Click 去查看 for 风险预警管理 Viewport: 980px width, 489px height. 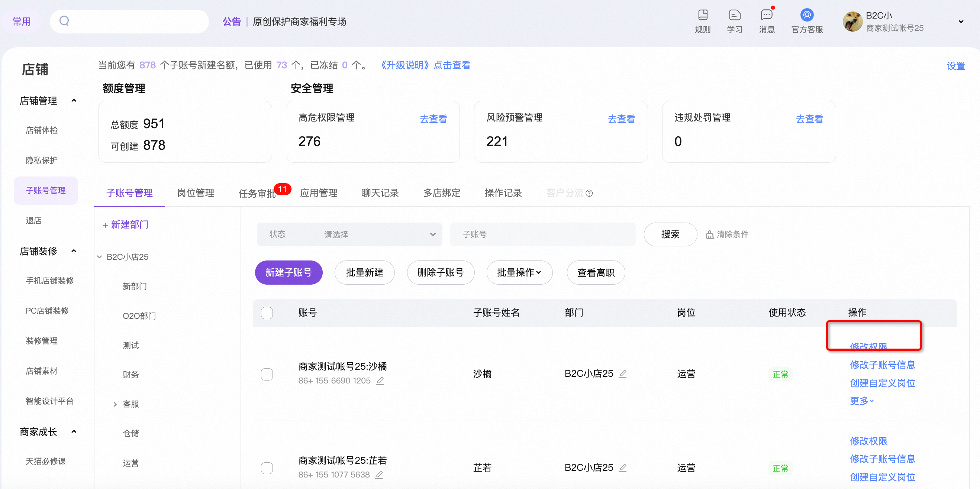tap(621, 119)
